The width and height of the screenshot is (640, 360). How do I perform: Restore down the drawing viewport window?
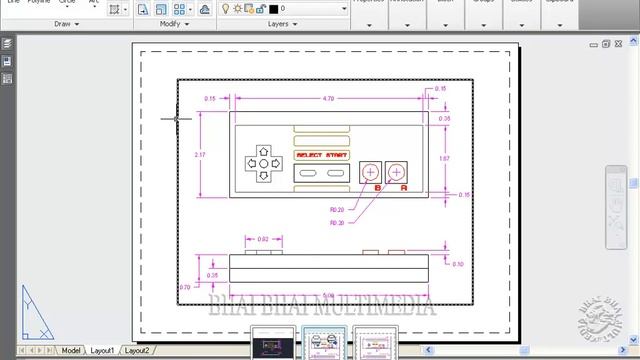coord(606,44)
